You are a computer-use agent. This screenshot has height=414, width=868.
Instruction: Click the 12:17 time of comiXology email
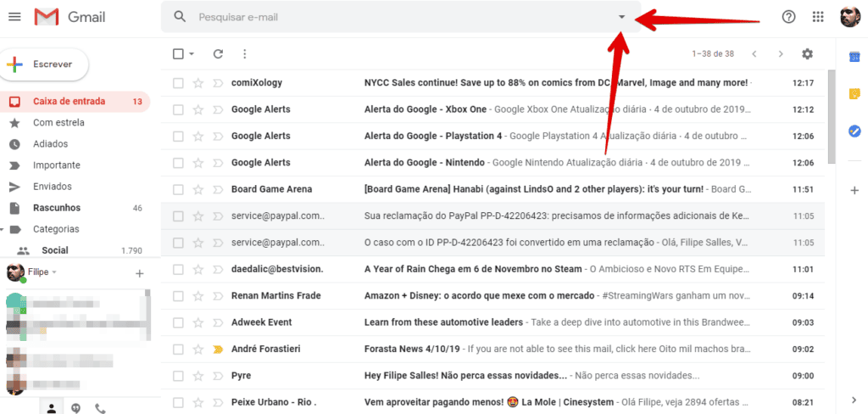pyautogui.click(x=803, y=83)
